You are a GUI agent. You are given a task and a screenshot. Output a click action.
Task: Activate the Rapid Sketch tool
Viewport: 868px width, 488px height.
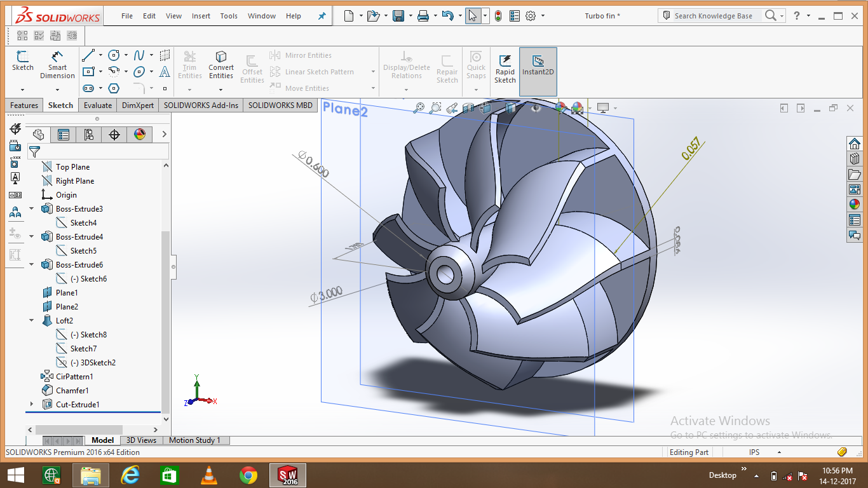point(505,67)
